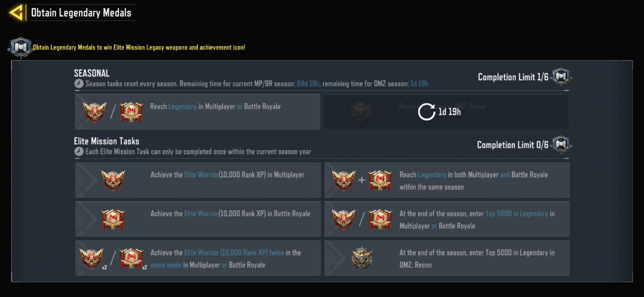Click the Legendary Medal icon beside yellow banner text
The width and height of the screenshot is (644, 297).
[x=21, y=47]
